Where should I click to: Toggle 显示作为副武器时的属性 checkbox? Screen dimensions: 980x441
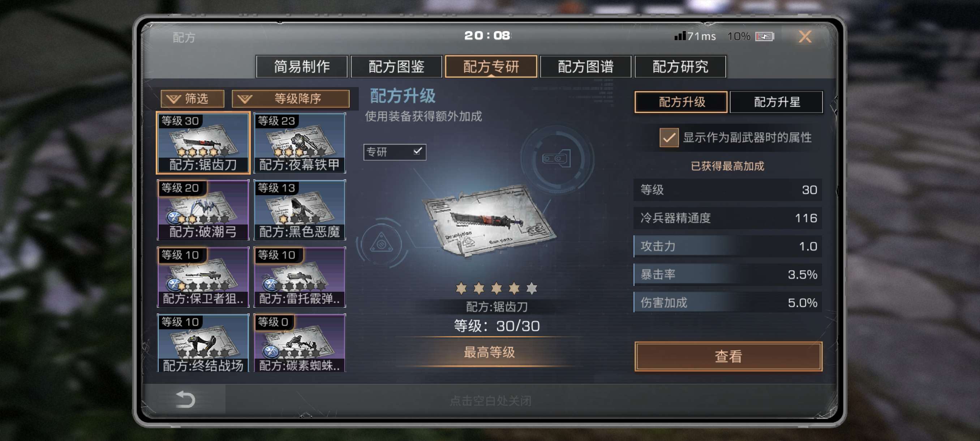pyautogui.click(x=669, y=137)
